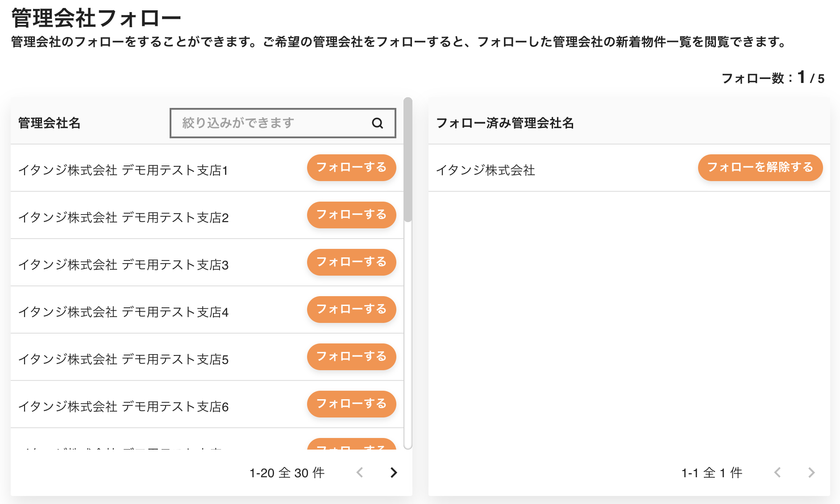Select row text イタンジ株式会社 デモ用テスト支店6
Viewport: 840px width, 504px height.
tap(123, 407)
